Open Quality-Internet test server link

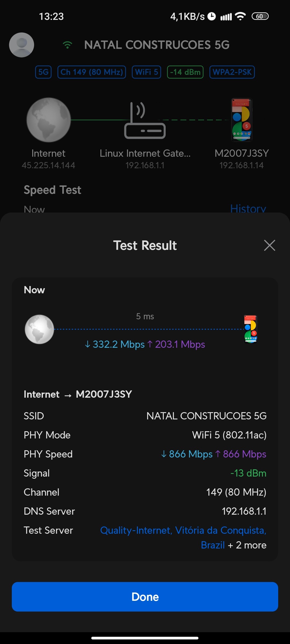click(x=183, y=530)
